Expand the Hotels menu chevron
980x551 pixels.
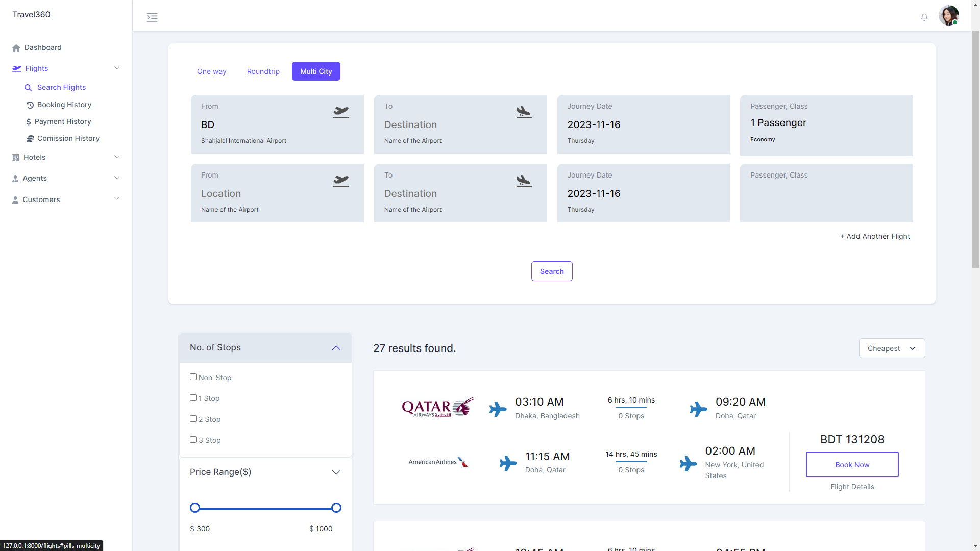(x=117, y=157)
